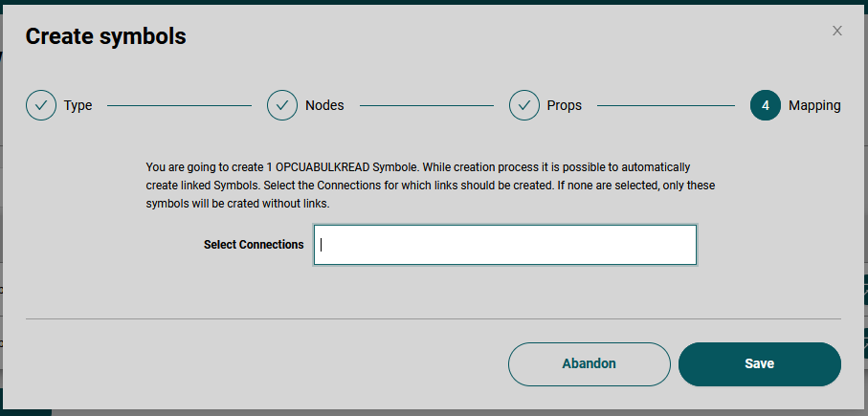868x416 pixels.
Task: Close the Create symbols dialog
Action: [x=837, y=31]
